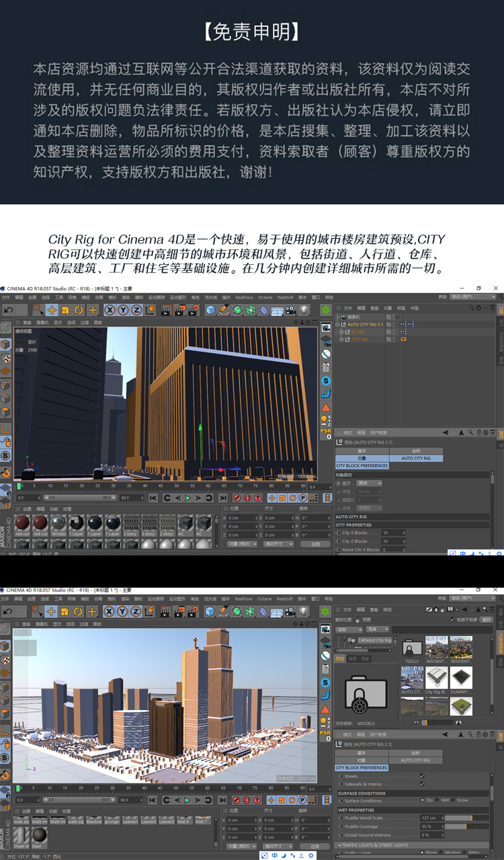This screenshot has width=504, height=860.
Task: Adjust the Puddle Coverage slider
Action: tap(466, 826)
